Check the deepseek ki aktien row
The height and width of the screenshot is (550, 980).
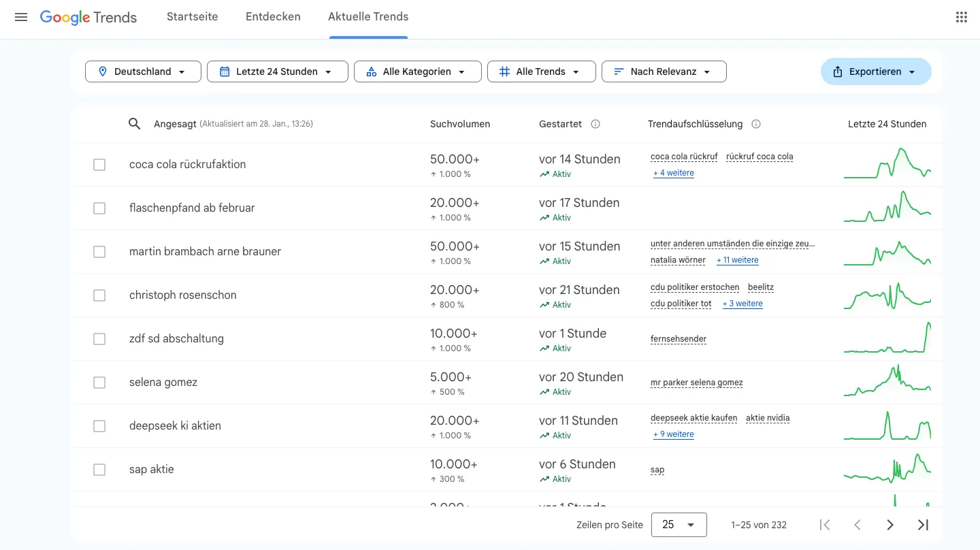99,426
